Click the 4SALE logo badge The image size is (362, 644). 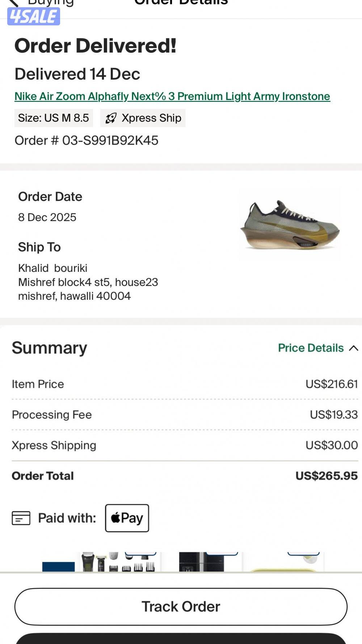click(x=34, y=16)
